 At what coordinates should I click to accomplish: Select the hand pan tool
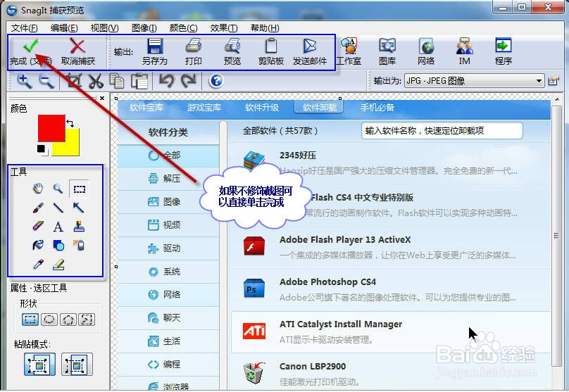(38, 189)
